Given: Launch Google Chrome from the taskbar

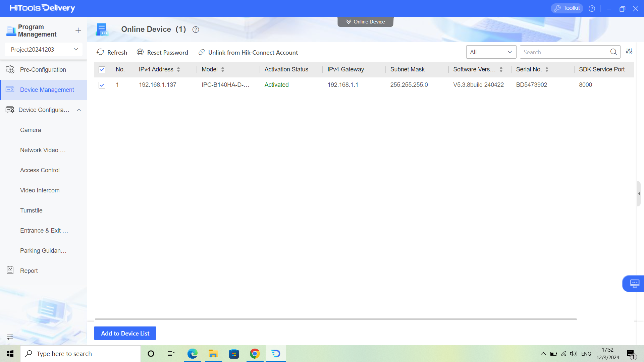Looking at the screenshot, I should click(255, 353).
